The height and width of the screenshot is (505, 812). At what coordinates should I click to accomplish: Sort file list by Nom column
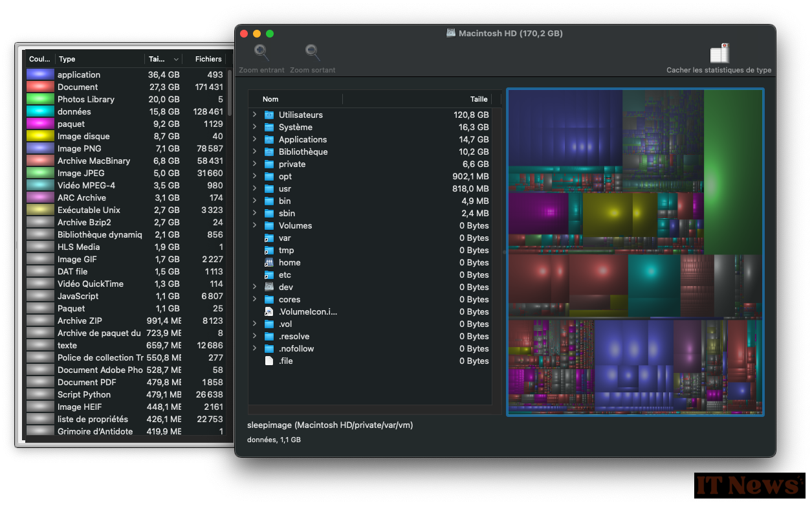click(x=295, y=99)
